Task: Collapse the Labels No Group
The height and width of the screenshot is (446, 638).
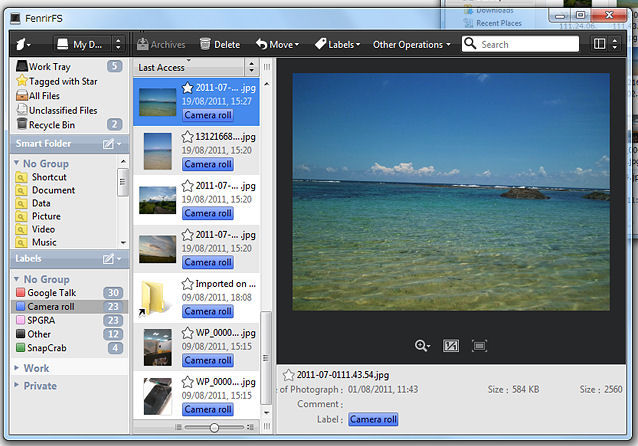Action: click(16, 279)
